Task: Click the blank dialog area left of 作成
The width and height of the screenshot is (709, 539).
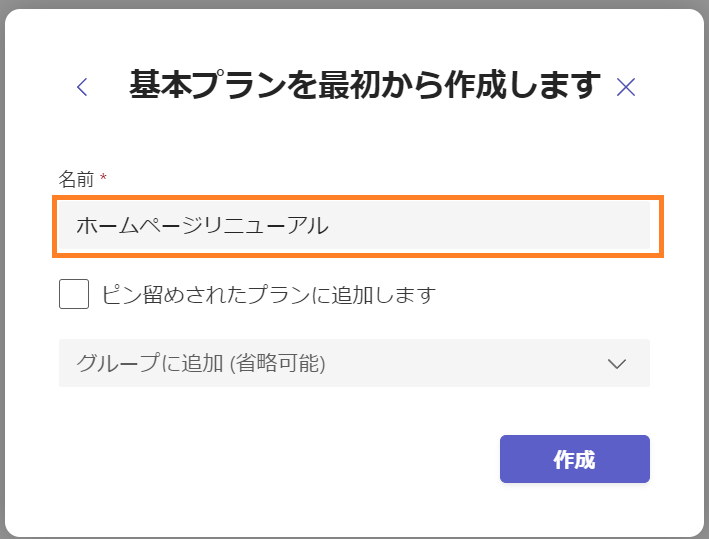Action: (271, 459)
